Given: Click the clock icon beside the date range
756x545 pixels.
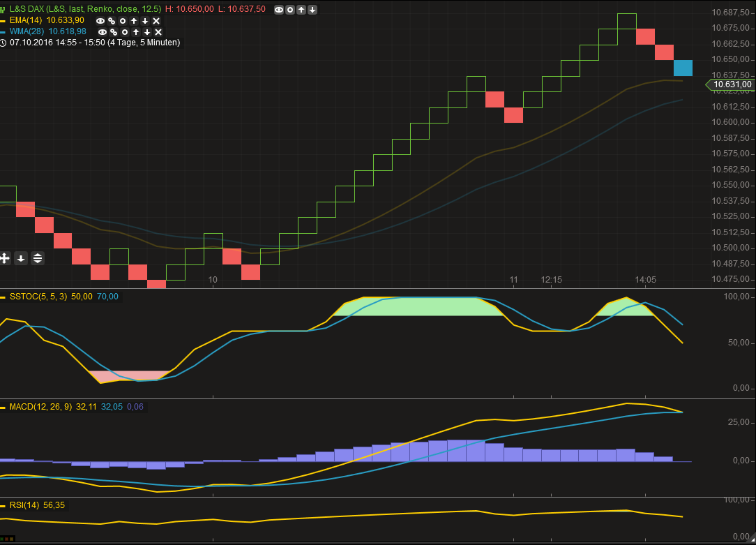Looking at the screenshot, I should (6, 43).
